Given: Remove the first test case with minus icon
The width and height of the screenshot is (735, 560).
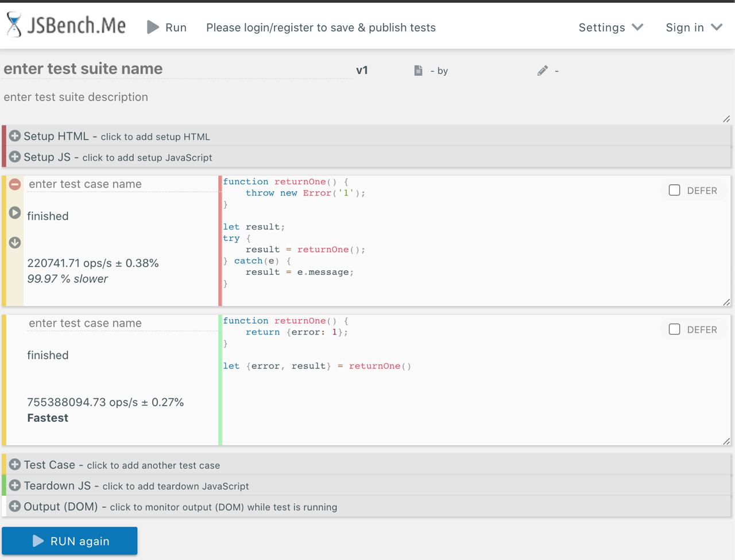Looking at the screenshot, I should [x=15, y=184].
